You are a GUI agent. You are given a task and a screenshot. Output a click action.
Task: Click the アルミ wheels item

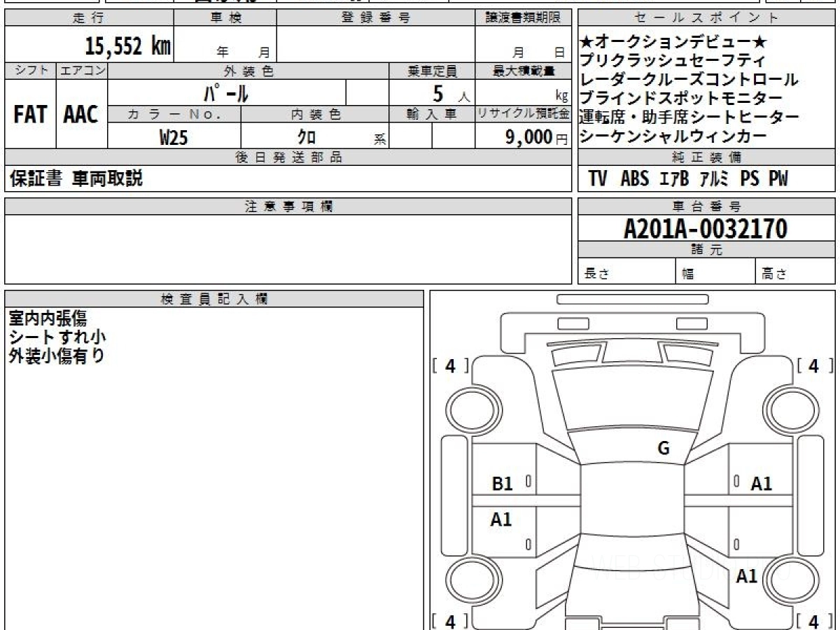point(714,179)
